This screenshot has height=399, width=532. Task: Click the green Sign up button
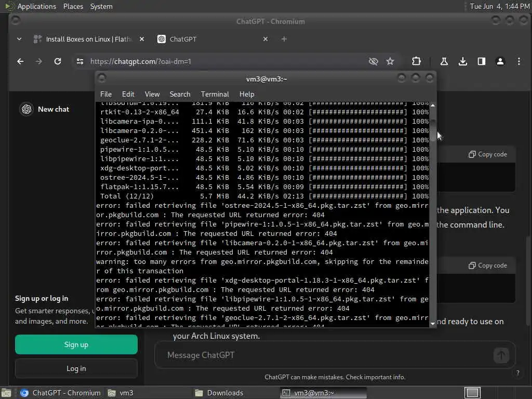(x=76, y=345)
